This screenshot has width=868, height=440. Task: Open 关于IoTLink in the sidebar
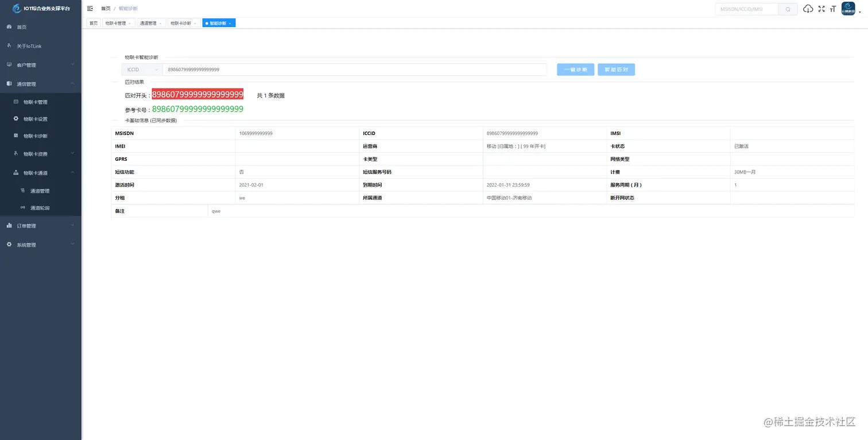click(x=29, y=46)
